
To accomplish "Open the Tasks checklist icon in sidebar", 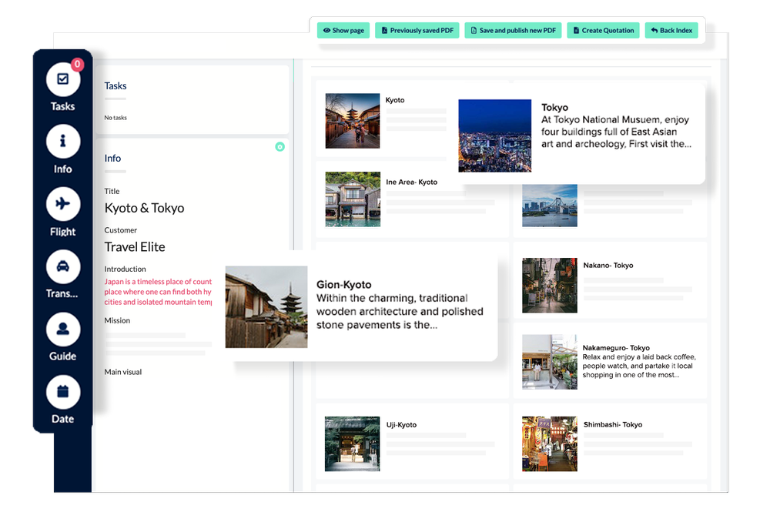I will pos(63,79).
